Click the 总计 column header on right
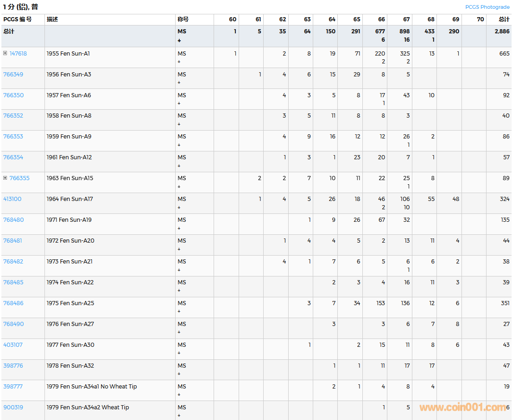The width and height of the screenshot is (512, 420). (504, 19)
